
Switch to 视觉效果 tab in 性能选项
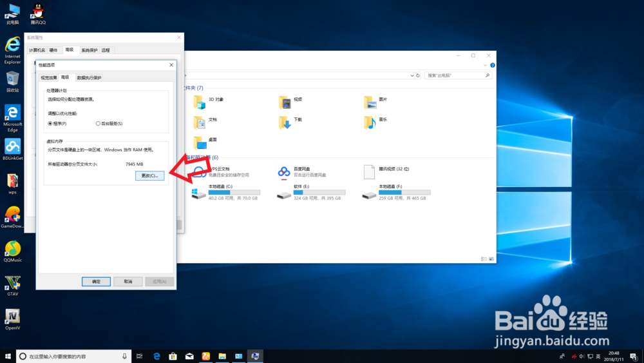click(48, 78)
